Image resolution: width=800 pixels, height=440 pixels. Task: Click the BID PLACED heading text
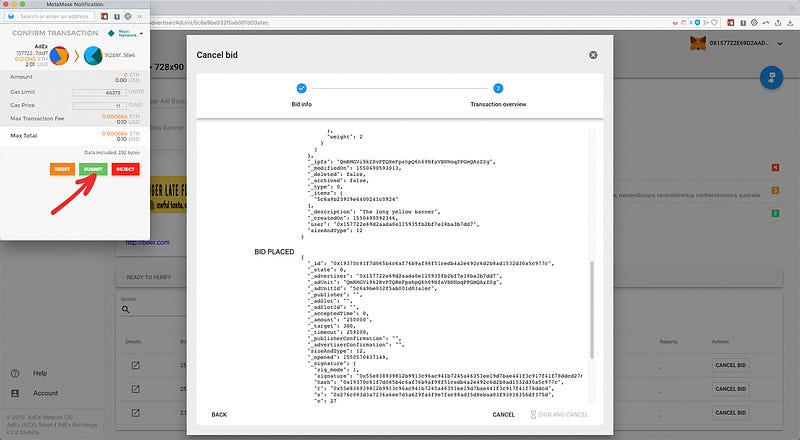274,252
